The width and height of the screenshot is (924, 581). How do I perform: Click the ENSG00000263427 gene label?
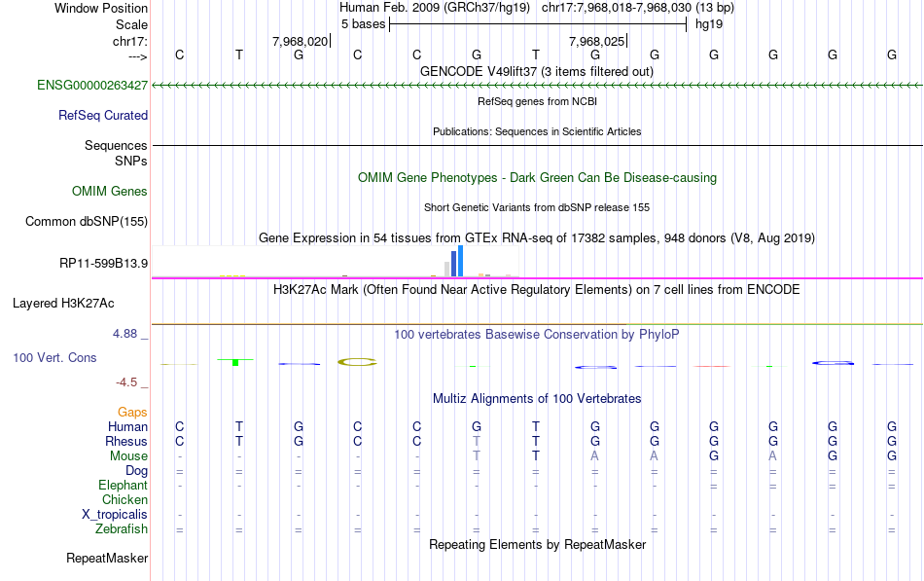pyautogui.click(x=92, y=86)
